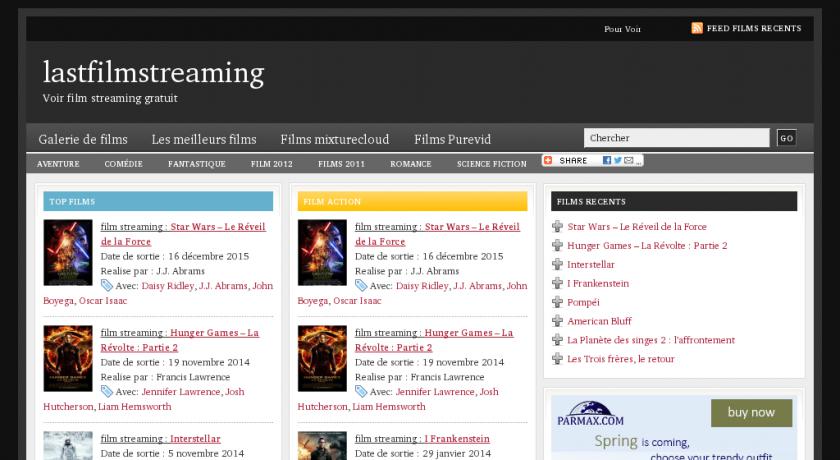The height and width of the screenshot is (460, 840).
Task: Click John Boyega tag in Film Action
Action: tap(412, 293)
